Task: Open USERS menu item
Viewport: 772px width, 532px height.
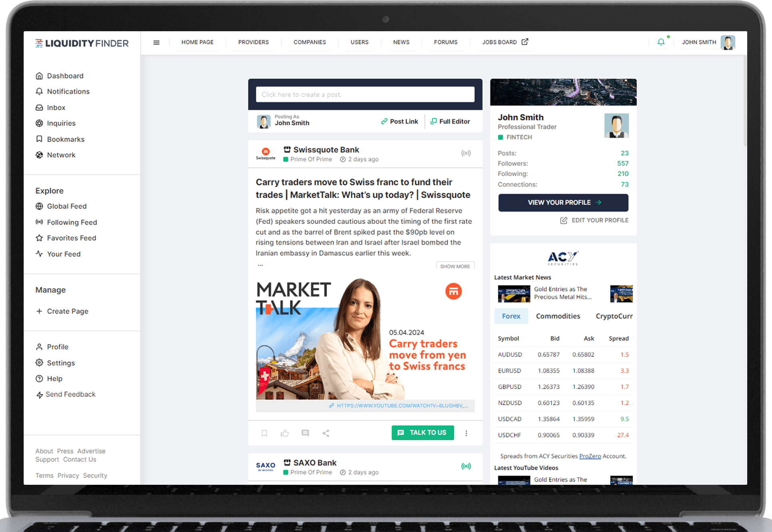Action: (x=360, y=42)
